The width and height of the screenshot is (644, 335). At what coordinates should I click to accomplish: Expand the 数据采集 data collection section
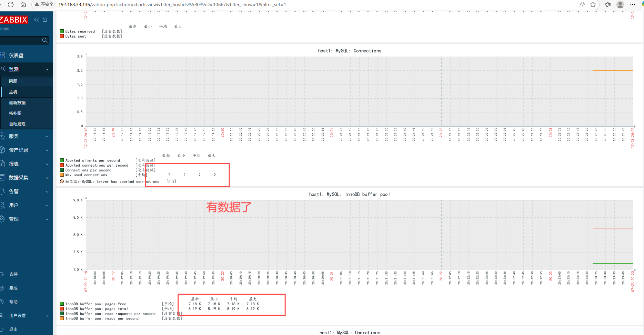pyautogui.click(x=27, y=178)
